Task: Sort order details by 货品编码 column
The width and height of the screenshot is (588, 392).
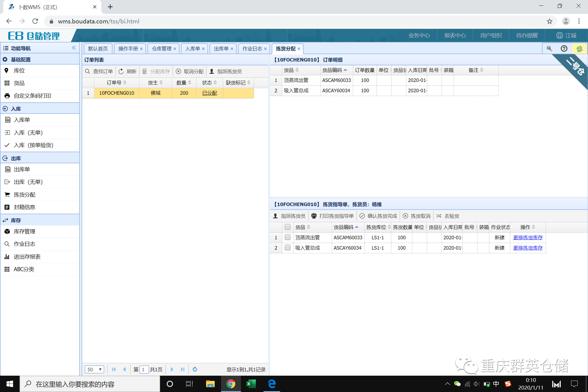Action: tap(336, 70)
